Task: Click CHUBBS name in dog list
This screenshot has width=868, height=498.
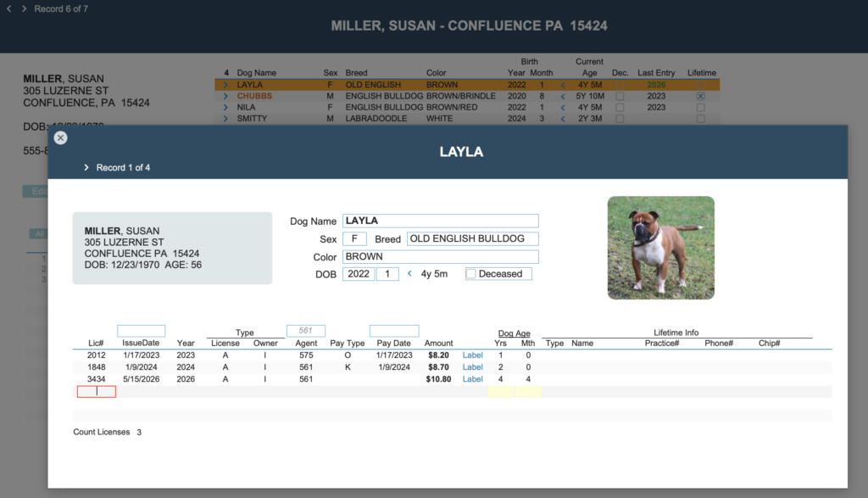Action: click(254, 96)
